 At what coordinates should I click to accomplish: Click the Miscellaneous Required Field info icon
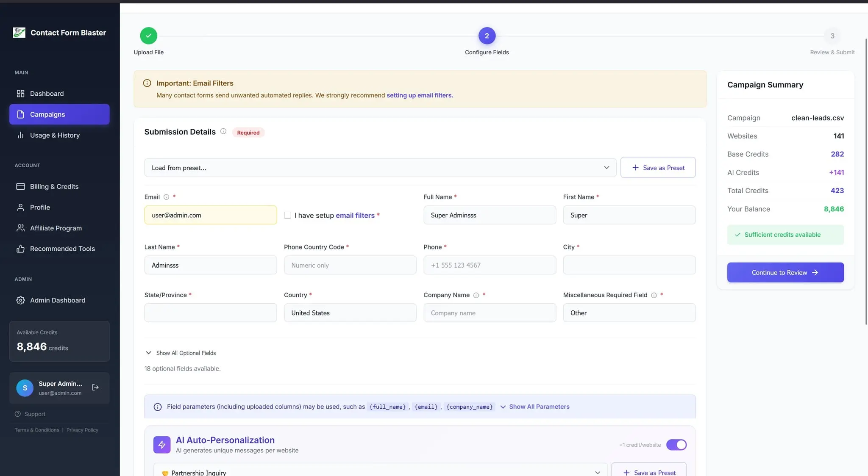pos(654,295)
